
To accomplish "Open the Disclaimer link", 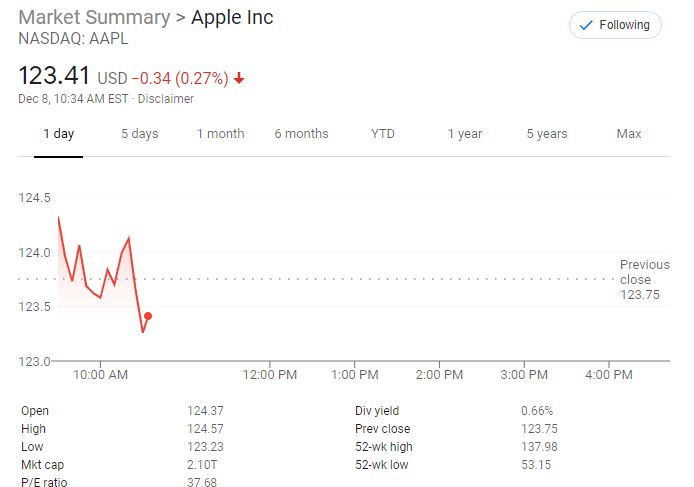I will point(166,99).
